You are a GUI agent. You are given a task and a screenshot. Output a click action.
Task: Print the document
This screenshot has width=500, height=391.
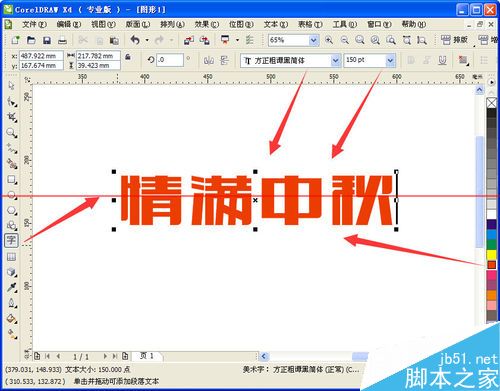pyautogui.click(x=62, y=40)
